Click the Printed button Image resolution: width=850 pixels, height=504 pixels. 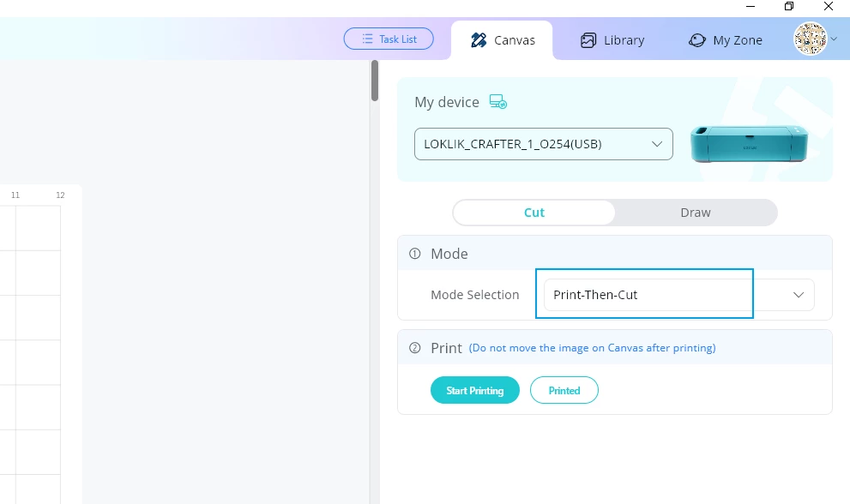pyautogui.click(x=564, y=390)
